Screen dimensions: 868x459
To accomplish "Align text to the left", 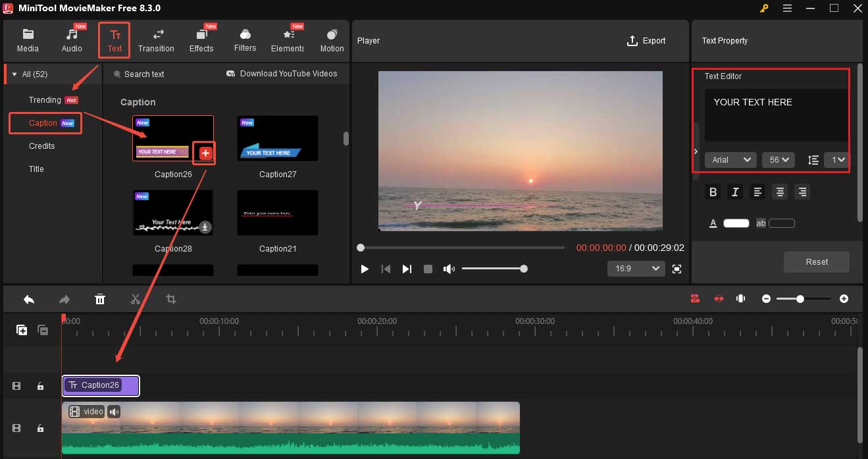I will (x=758, y=192).
